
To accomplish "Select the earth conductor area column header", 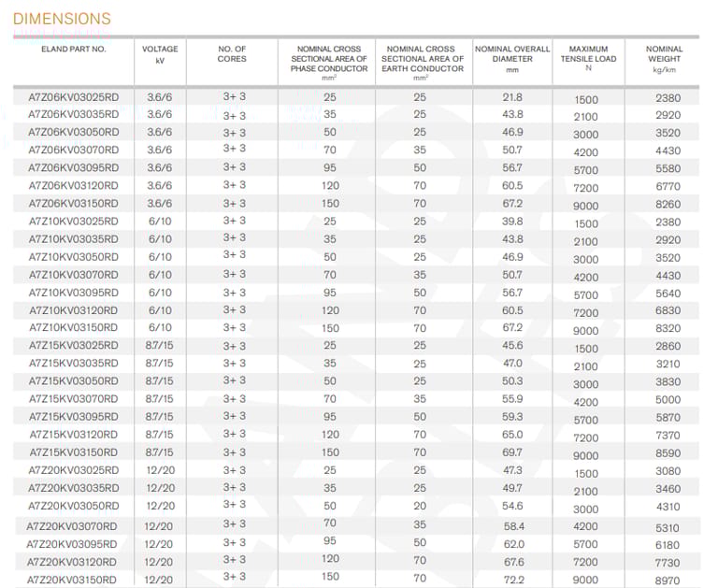I will pos(423,64).
